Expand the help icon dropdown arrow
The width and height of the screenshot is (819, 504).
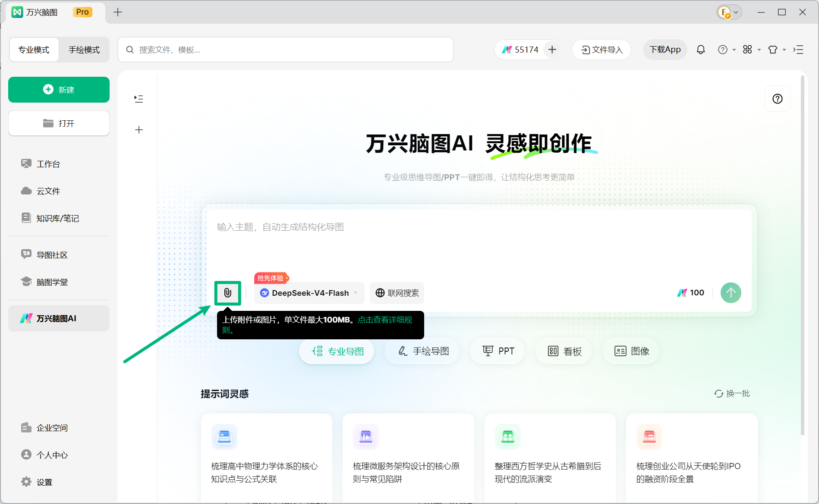[x=734, y=50]
